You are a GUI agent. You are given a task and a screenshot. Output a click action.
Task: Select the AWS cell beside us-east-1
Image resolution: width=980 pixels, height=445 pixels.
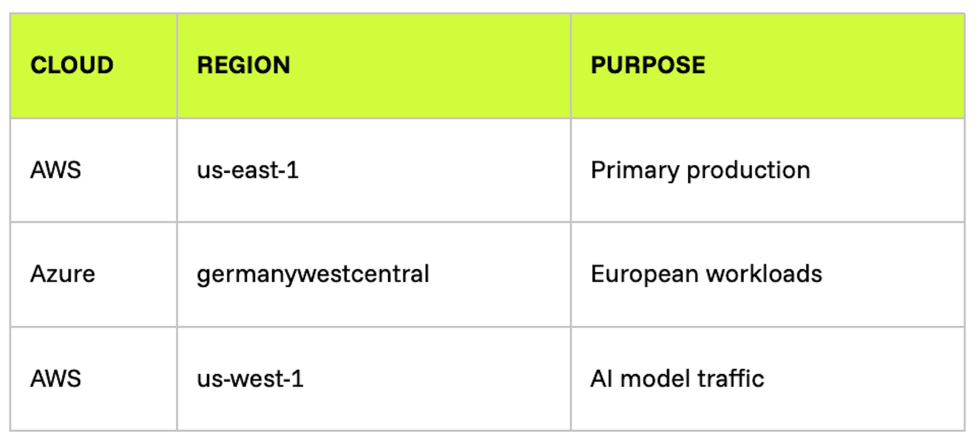pos(56,170)
